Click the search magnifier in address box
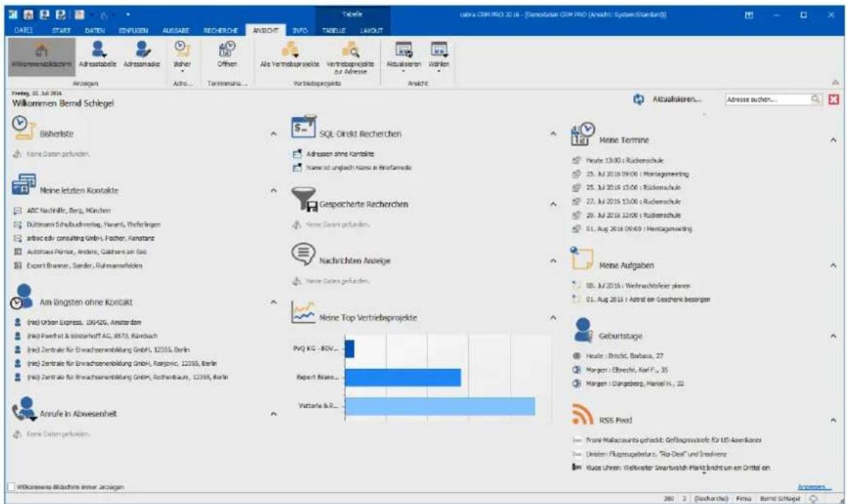The width and height of the screenshot is (847, 504). tap(815, 99)
